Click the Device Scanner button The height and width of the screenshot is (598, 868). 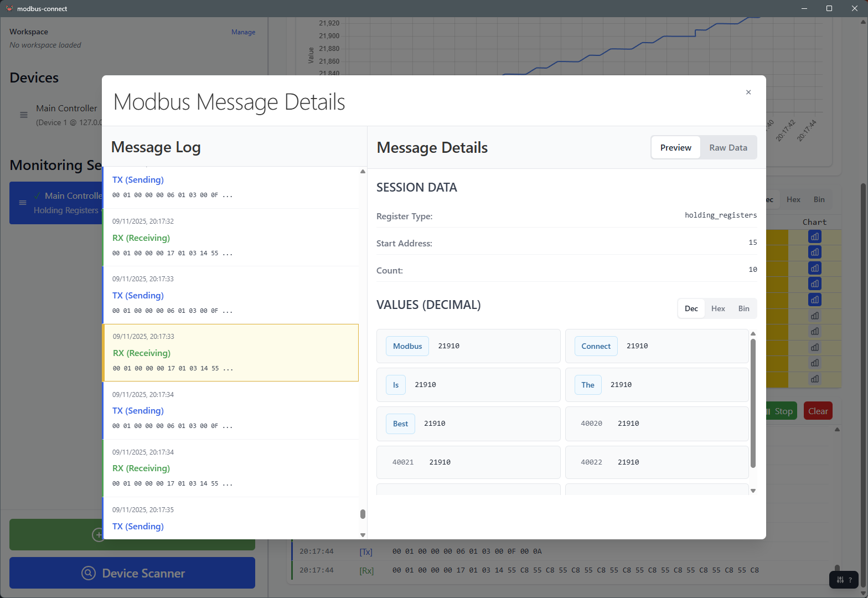coord(132,573)
